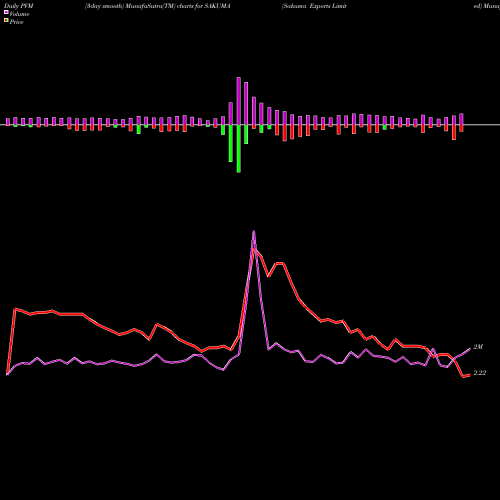500x500 pixels.
Task: Click the Sakuma Exports Limit title text
Action: [314, 6]
